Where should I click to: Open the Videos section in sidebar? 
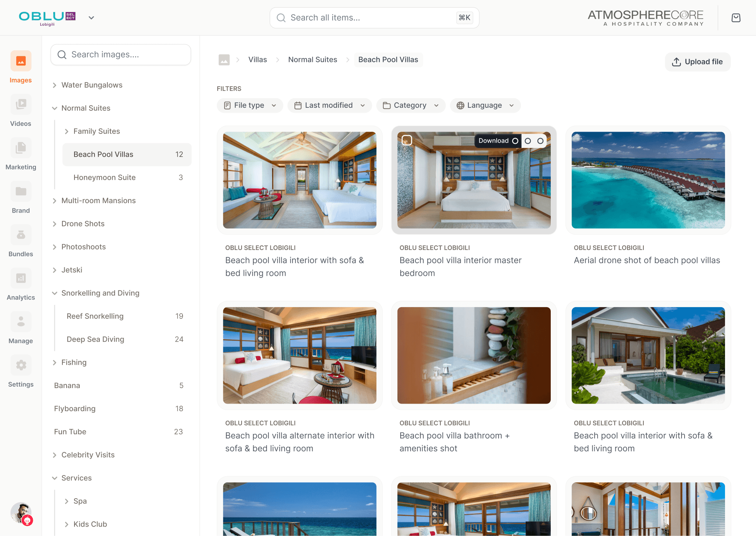click(21, 105)
